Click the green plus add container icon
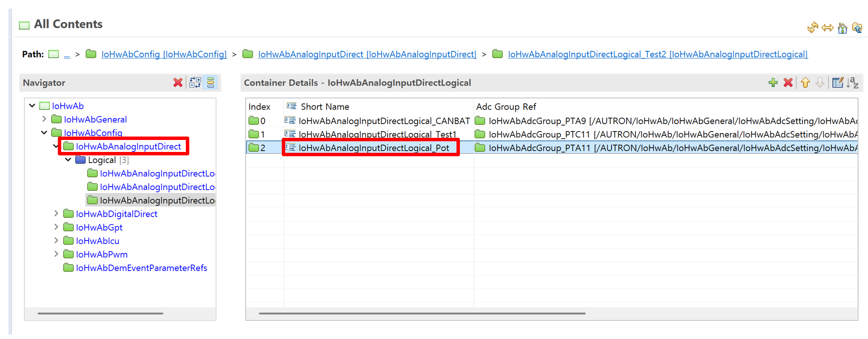Screen dimensions: 868x339 (773, 83)
